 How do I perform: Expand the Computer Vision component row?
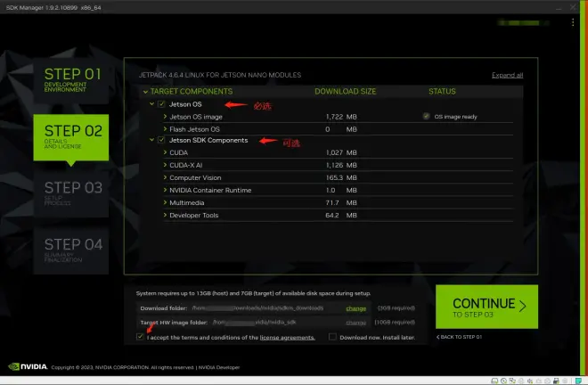pyautogui.click(x=165, y=177)
